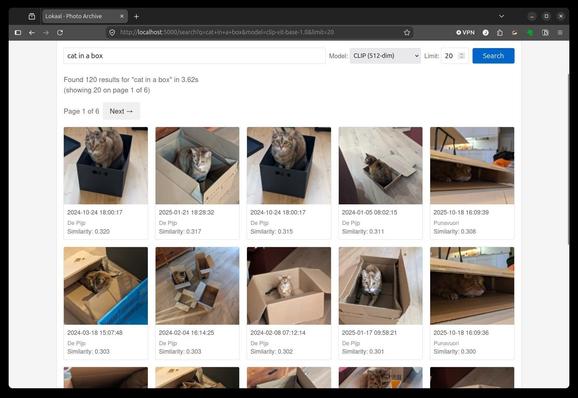Toggle the browser sidebar icon left of the back arrow
The image size is (578, 398).
point(18,33)
